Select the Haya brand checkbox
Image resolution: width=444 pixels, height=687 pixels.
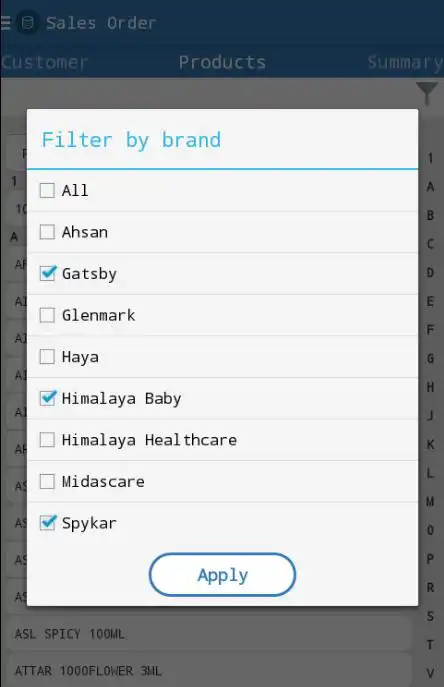(47, 357)
